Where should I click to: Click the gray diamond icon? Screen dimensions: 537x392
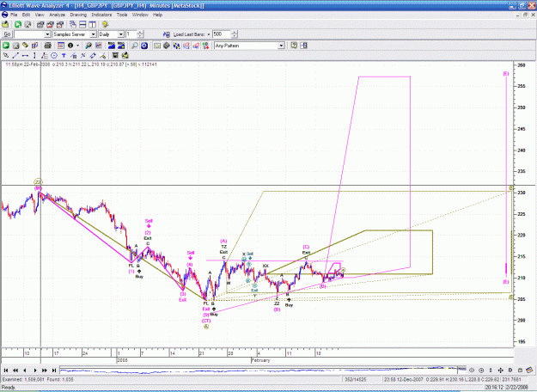(x=167, y=46)
